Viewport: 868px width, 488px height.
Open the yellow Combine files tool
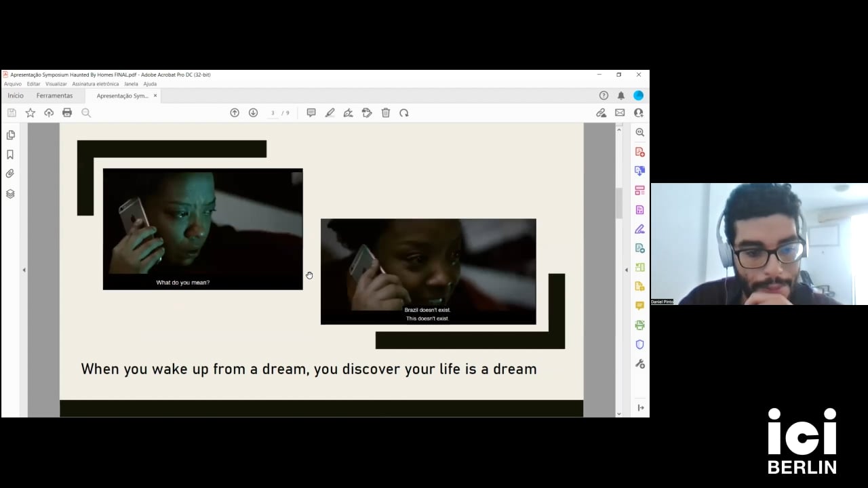639,286
